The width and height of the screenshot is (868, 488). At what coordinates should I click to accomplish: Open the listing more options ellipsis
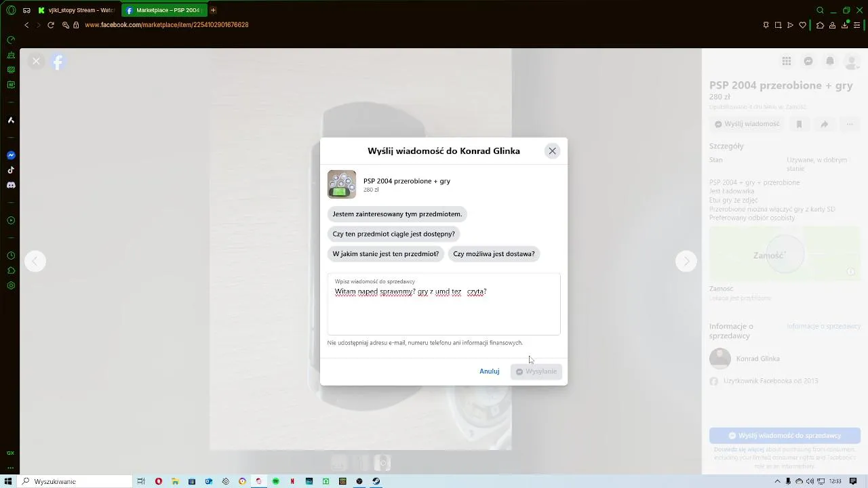click(850, 124)
